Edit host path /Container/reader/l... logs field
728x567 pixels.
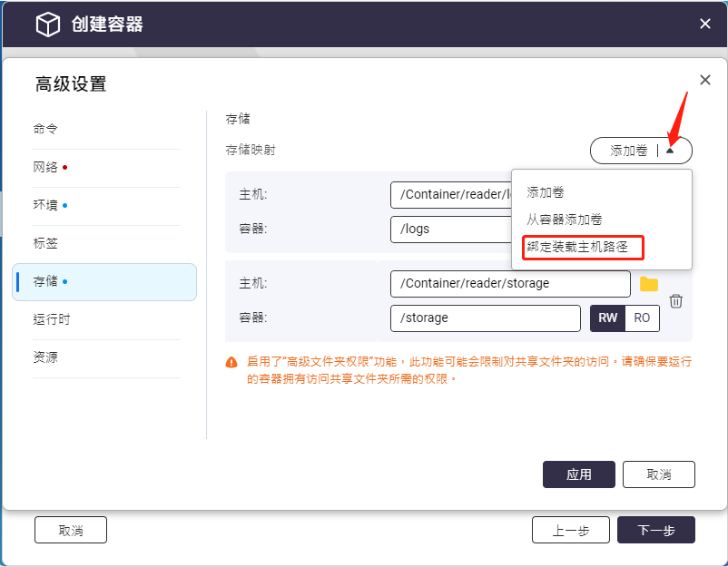(x=451, y=194)
